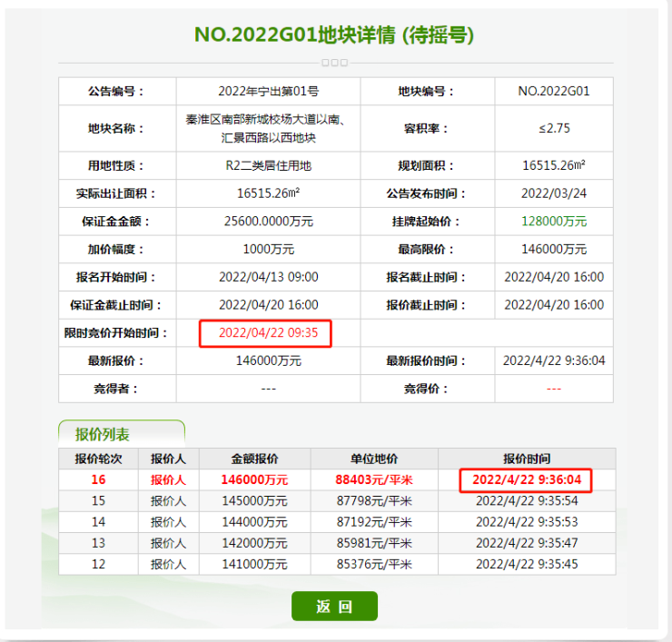Click the 单位地价 column header
672x642 pixels.
coord(373,459)
